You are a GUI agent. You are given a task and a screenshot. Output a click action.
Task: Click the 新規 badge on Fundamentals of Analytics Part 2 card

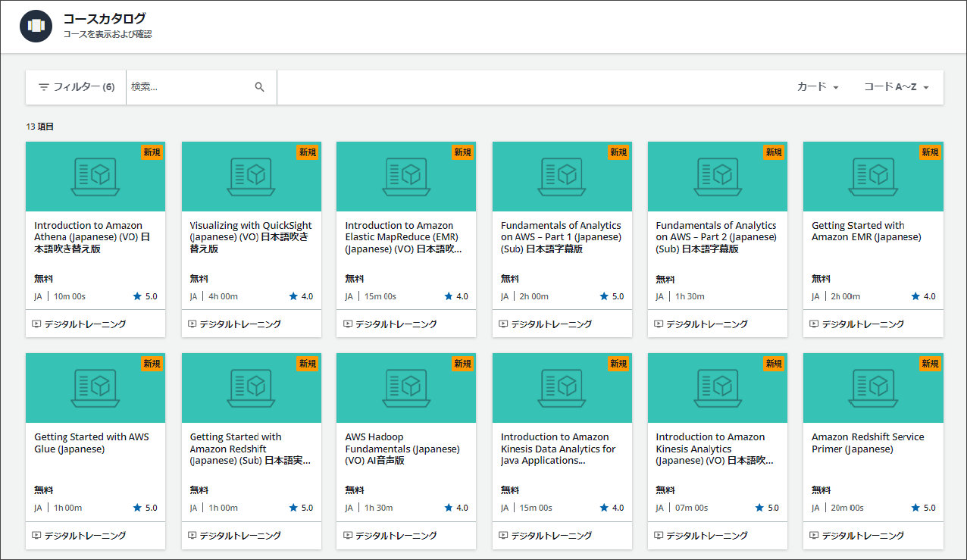pos(774,152)
